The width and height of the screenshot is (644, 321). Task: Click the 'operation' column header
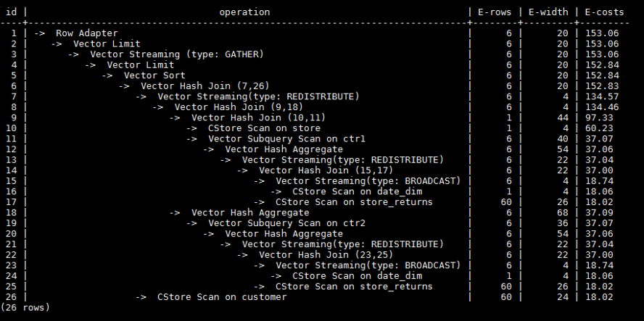pos(244,12)
